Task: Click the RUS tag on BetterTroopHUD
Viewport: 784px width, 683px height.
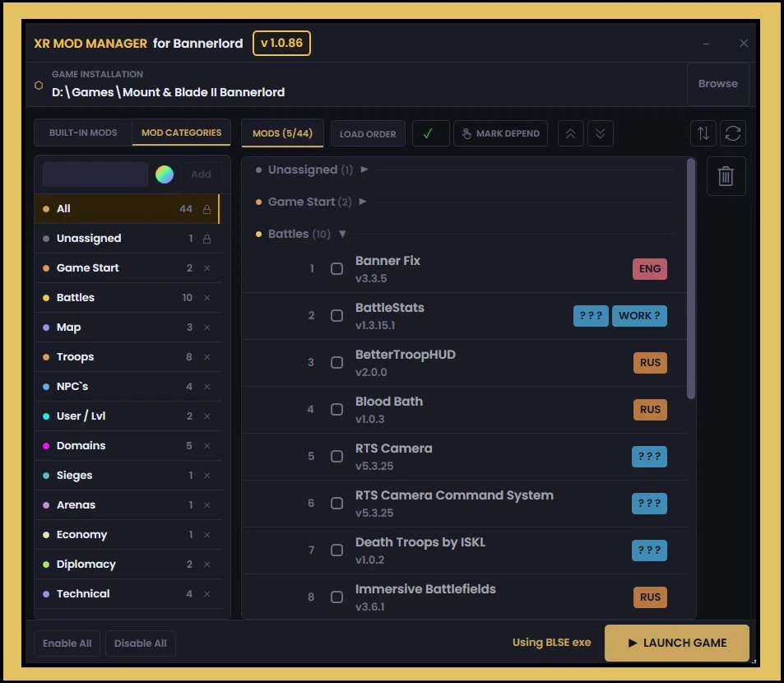Action: tap(650, 363)
